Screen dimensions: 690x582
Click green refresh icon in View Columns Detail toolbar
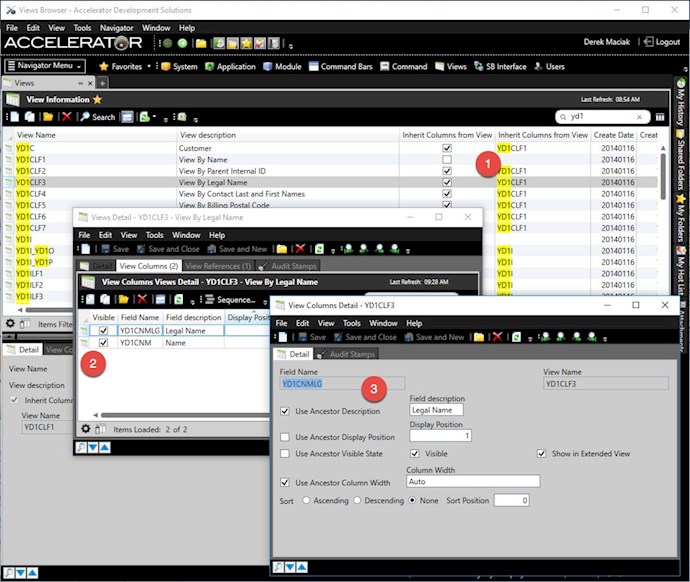pos(517,337)
